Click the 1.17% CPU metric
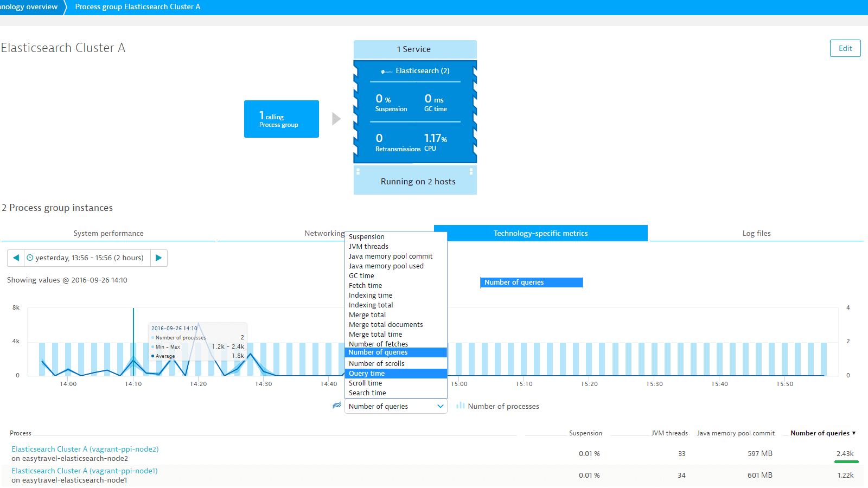The width and height of the screenshot is (868, 488). 435,142
